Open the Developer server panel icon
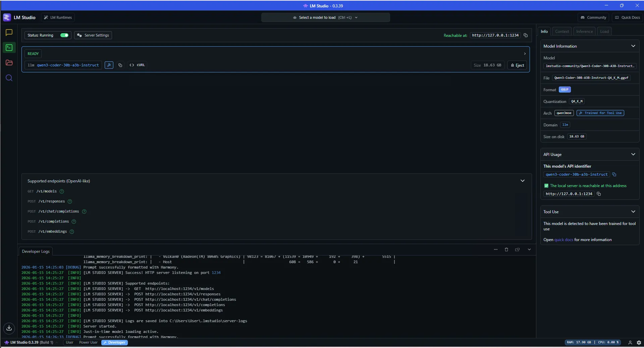 click(9, 48)
